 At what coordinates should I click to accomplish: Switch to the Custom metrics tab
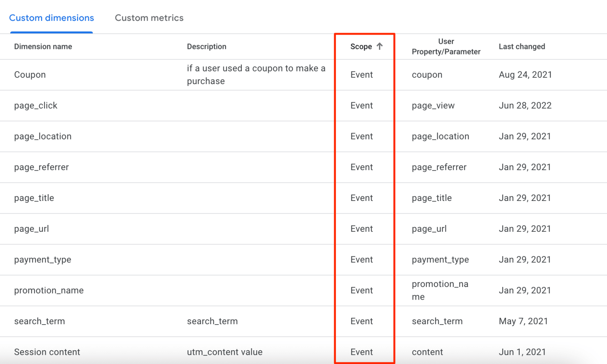(149, 18)
